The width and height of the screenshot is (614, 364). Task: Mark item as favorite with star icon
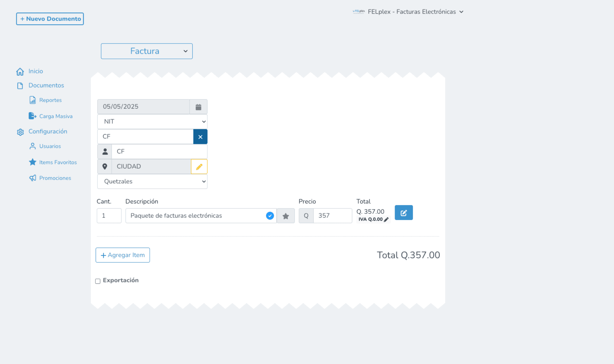[286, 216]
